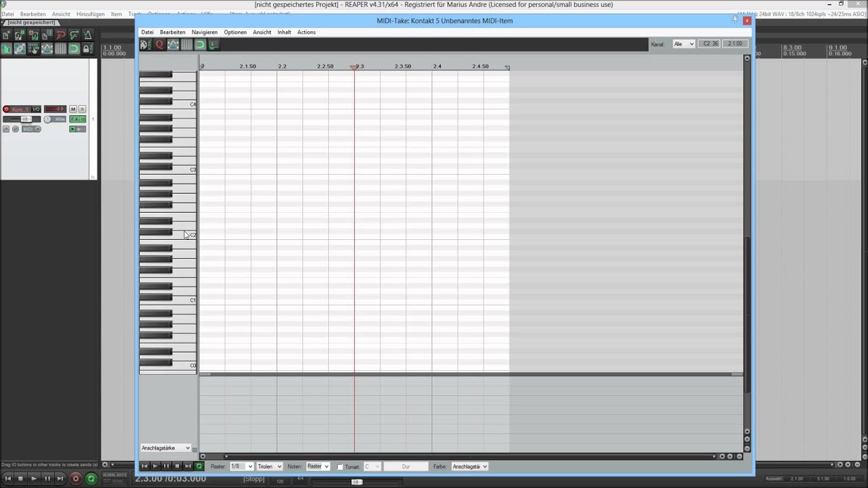Image resolution: width=868 pixels, height=488 pixels.
Task: Toggle snap icon in main toolbar
Action: [x=74, y=49]
